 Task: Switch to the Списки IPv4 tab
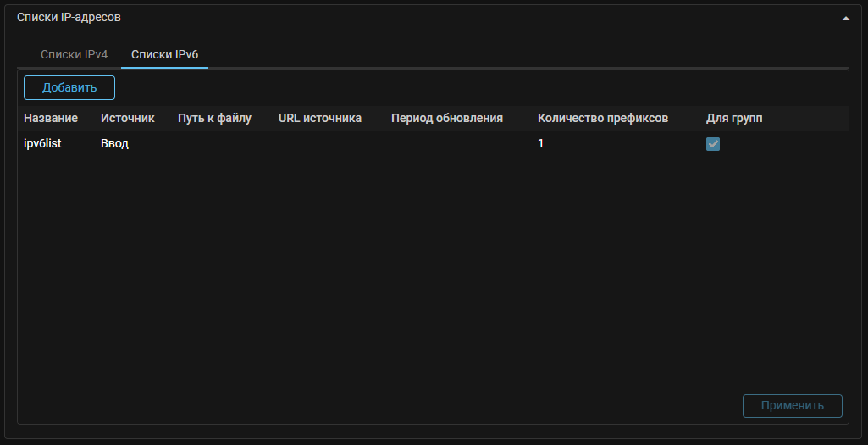coord(75,54)
